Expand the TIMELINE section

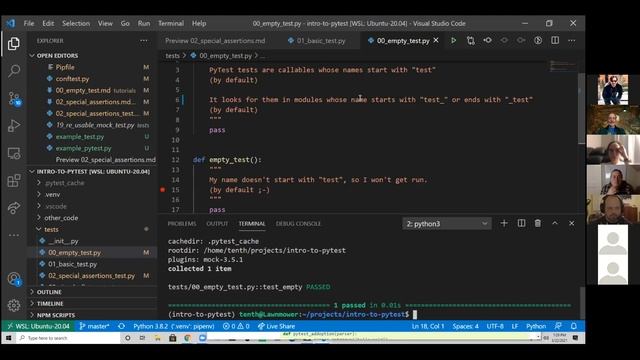(x=50, y=304)
